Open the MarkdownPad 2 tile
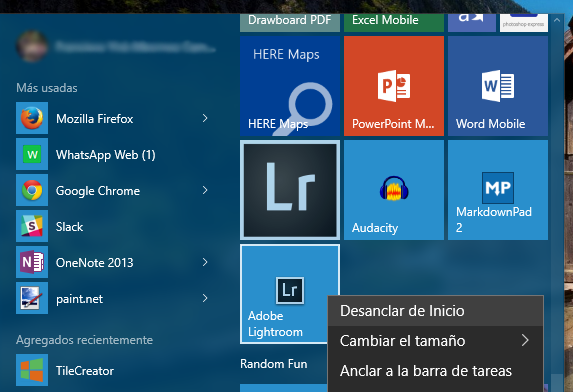 (x=498, y=190)
